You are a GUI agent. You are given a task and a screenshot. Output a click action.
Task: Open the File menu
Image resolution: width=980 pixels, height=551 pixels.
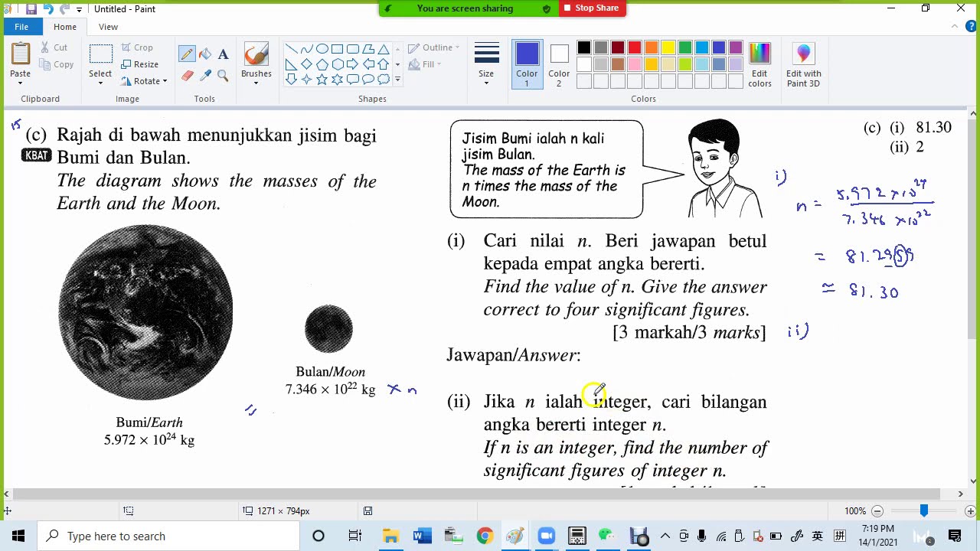[21, 27]
